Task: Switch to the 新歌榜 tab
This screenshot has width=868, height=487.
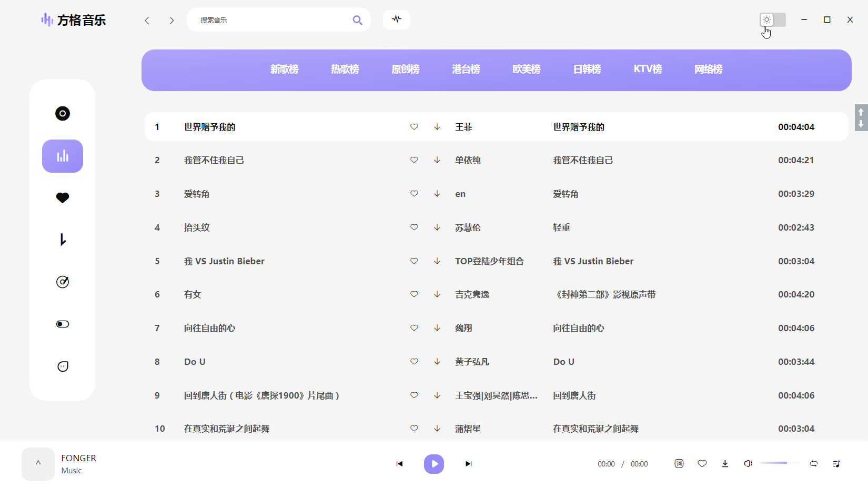Action: [x=285, y=69]
